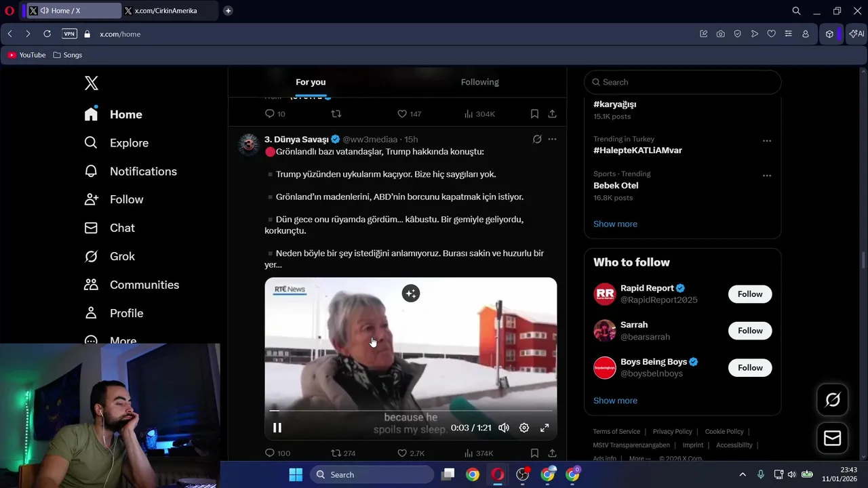The height and width of the screenshot is (488, 868).
Task: Open the #karyağışı trend
Action: pos(615,104)
